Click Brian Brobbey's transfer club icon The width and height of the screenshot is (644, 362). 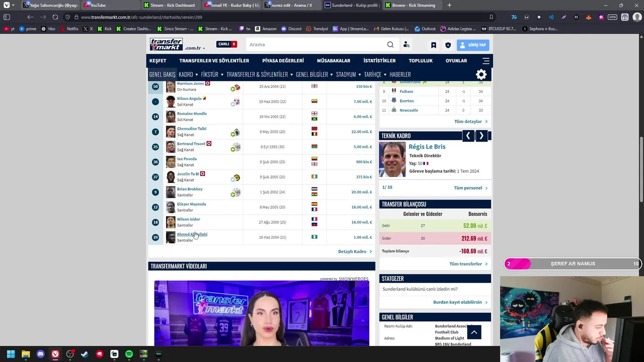pos(235,192)
